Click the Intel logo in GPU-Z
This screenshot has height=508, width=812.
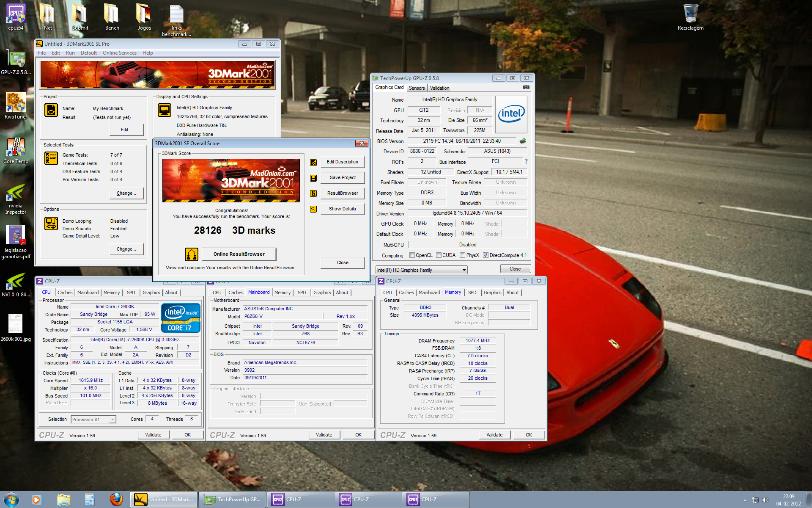pos(511,114)
